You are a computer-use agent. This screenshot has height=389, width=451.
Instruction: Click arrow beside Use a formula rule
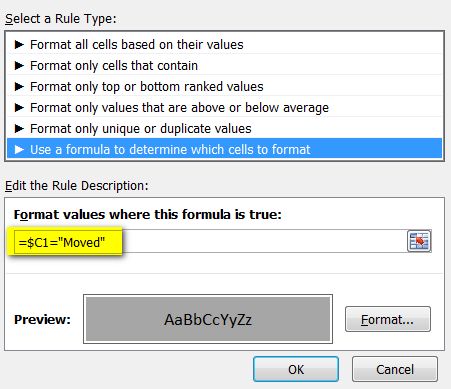tap(19, 149)
